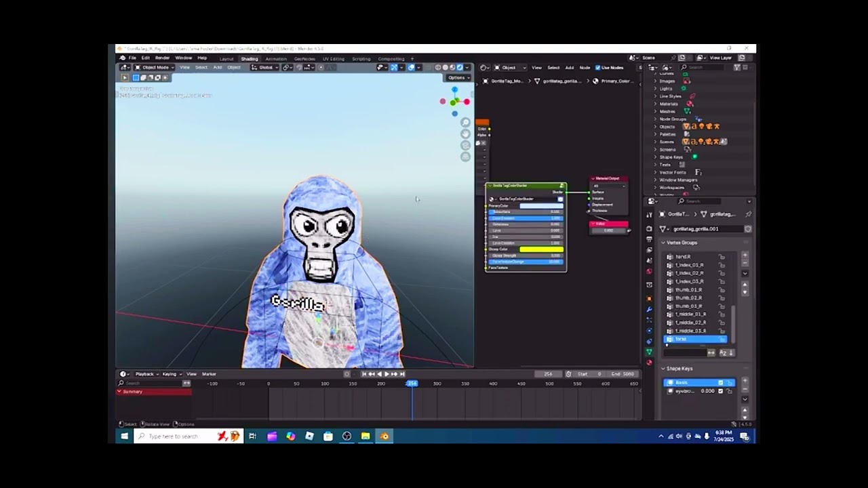This screenshot has width=868, height=488.
Task: Switch to the Animation workspace tab
Action: tap(276, 59)
